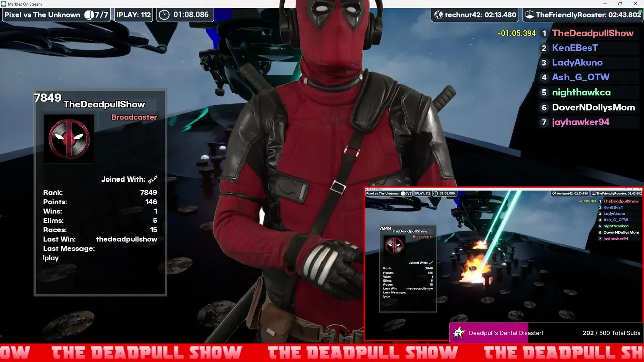Click the clock icon beside 01:08.086 in the main top bar
Image resolution: width=644 pixels, height=362 pixels.
pyautogui.click(x=164, y=15)
